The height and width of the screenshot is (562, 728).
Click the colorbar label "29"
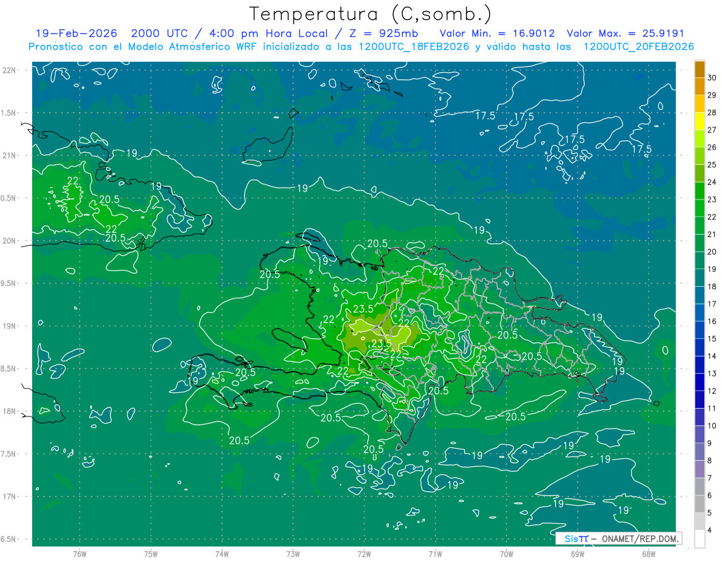(712, 95)
